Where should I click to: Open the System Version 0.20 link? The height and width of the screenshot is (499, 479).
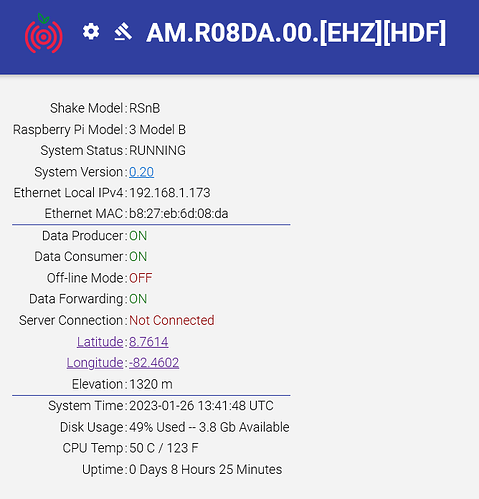click(x=141, y=172)
